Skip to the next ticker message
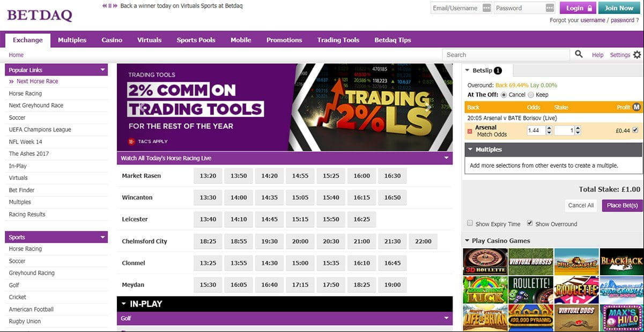Viewport: 644px width, 332px height. click(x=115, y=6)
